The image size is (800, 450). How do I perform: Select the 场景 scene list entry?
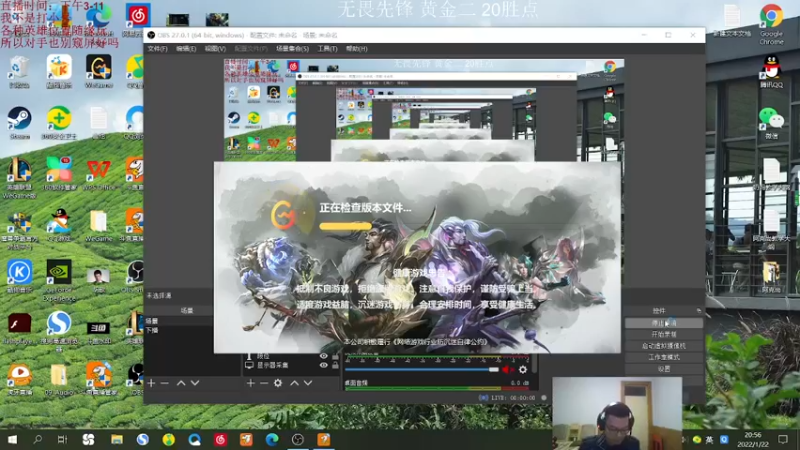pos(179,321)
